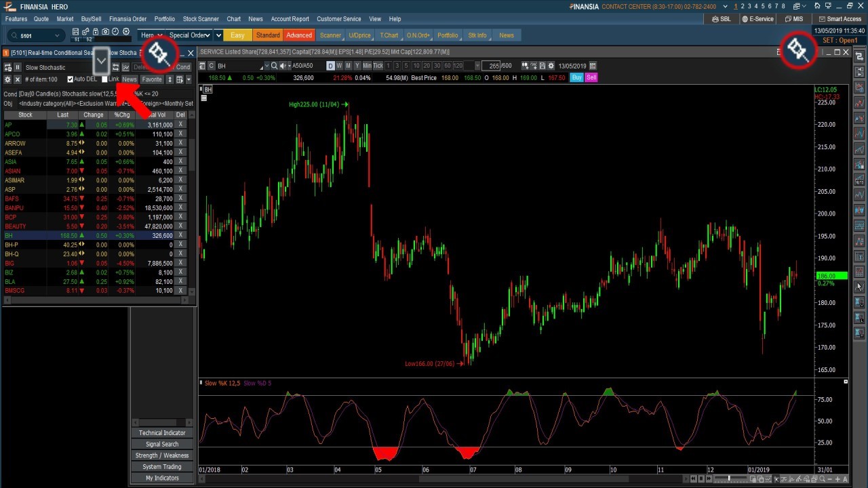868x488 pixels.
Task: Open Technical Indicator panel button
Action: [x=162, y=432]
